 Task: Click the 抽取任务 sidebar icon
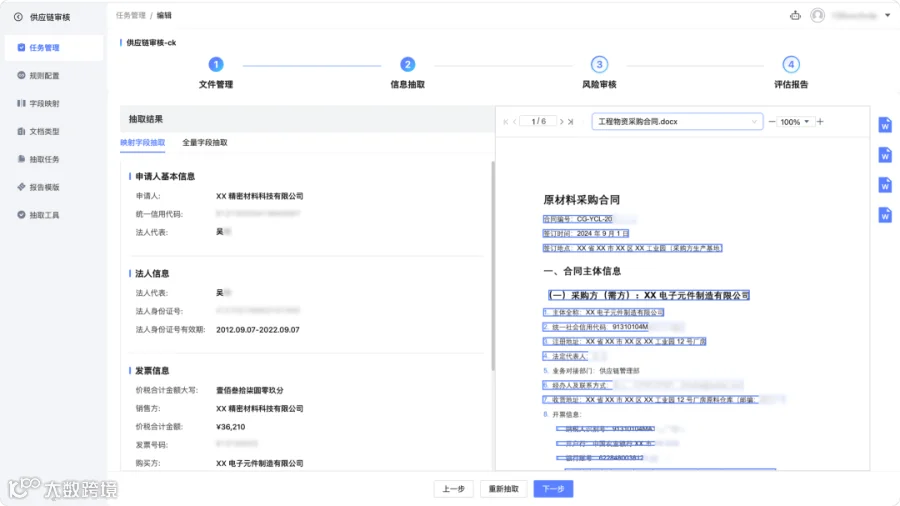(x=21, y=159)
